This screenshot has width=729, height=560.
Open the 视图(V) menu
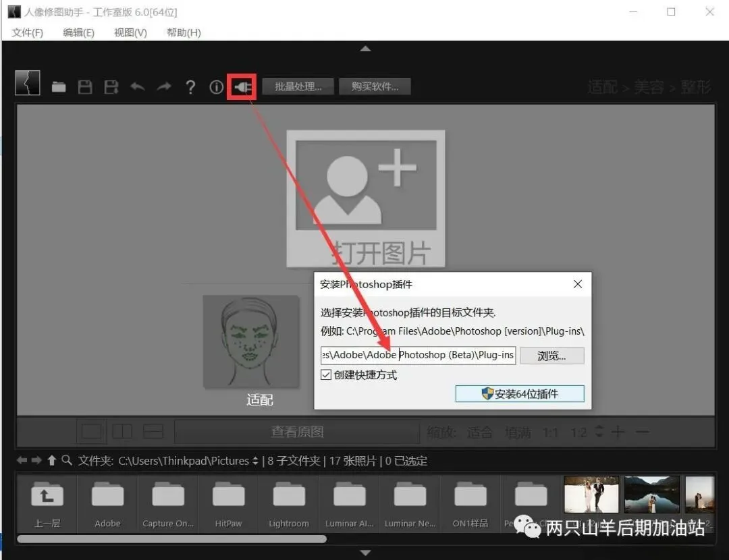click(131, 32)
